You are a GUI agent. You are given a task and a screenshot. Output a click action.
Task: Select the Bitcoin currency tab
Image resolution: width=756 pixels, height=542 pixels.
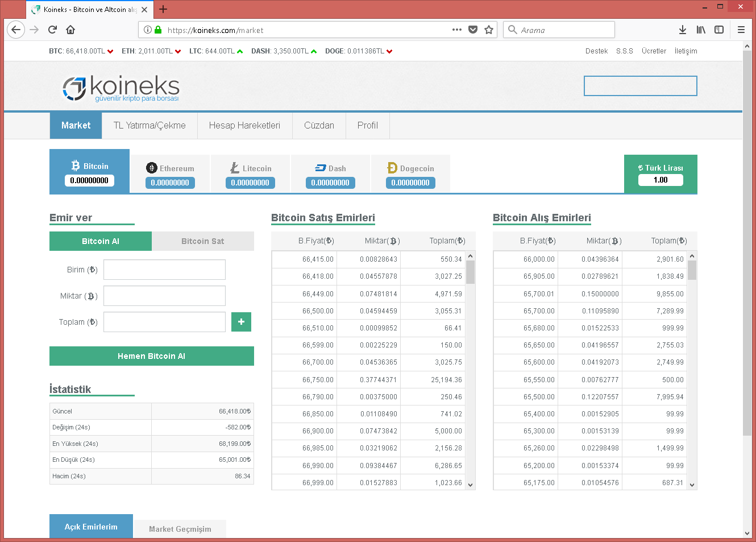(89, 171)
